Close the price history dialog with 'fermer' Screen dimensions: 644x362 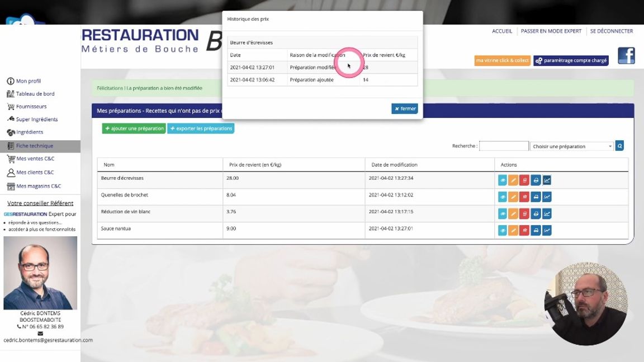(405, 109)
